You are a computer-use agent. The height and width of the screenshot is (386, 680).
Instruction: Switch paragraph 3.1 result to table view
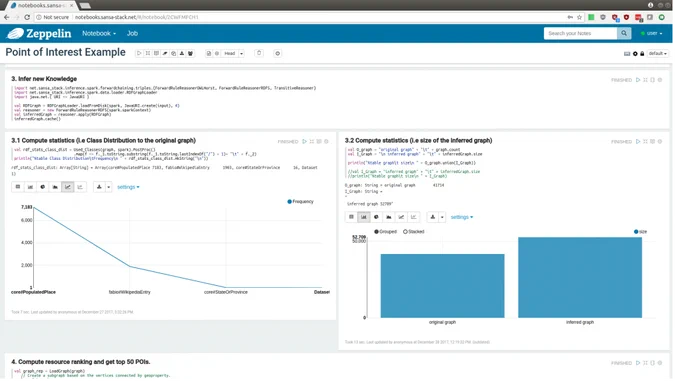pyautogui.click(x=18, y=187)
